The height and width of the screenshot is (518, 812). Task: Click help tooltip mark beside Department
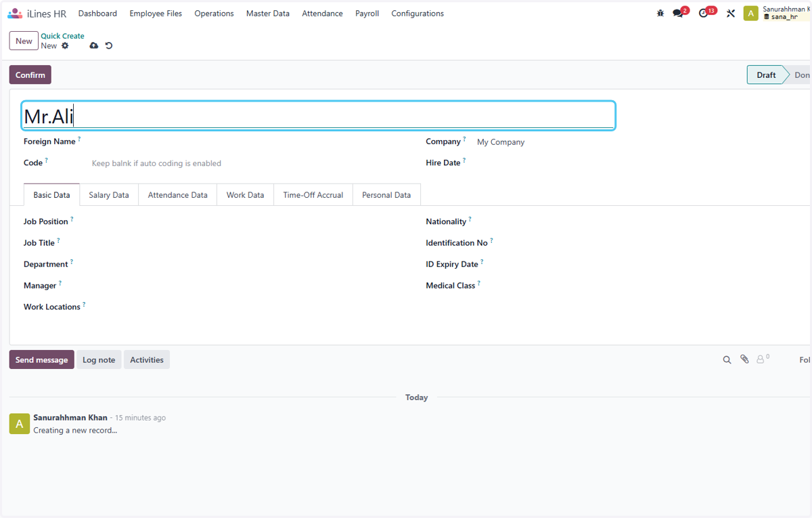click(72, 261)
